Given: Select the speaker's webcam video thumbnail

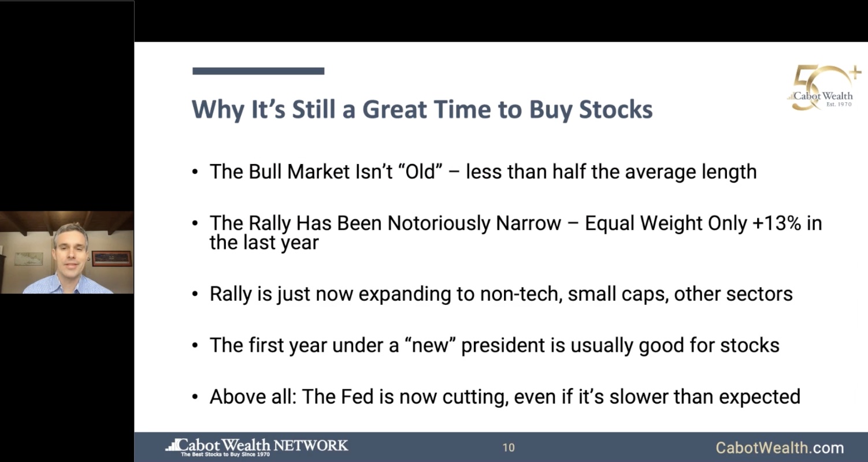Looking at the screenshot, I should [67, 252].
